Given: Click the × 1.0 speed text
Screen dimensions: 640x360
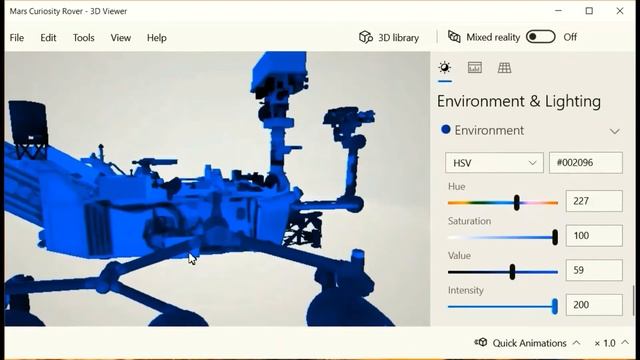Looking at the screenshot, I should (x=605, y=343).
